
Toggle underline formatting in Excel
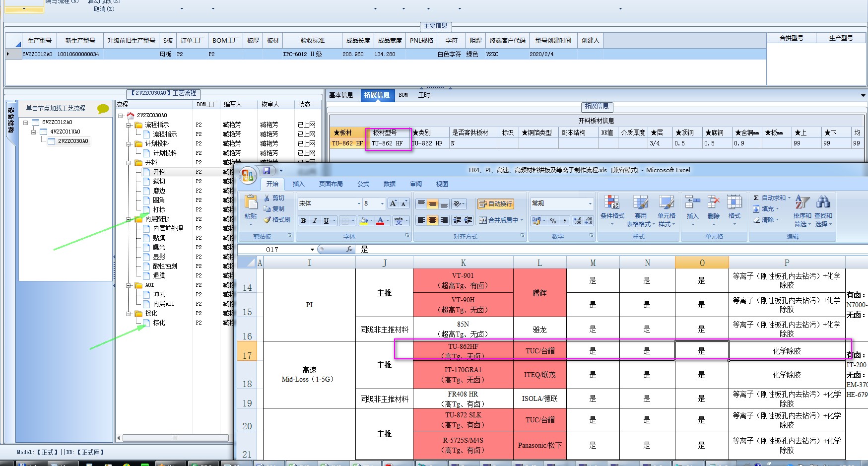[326, 221]
